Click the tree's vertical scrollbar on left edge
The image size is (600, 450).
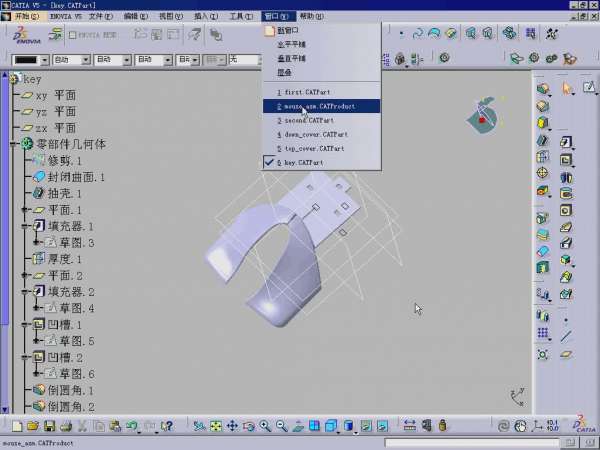pos(5,242)
